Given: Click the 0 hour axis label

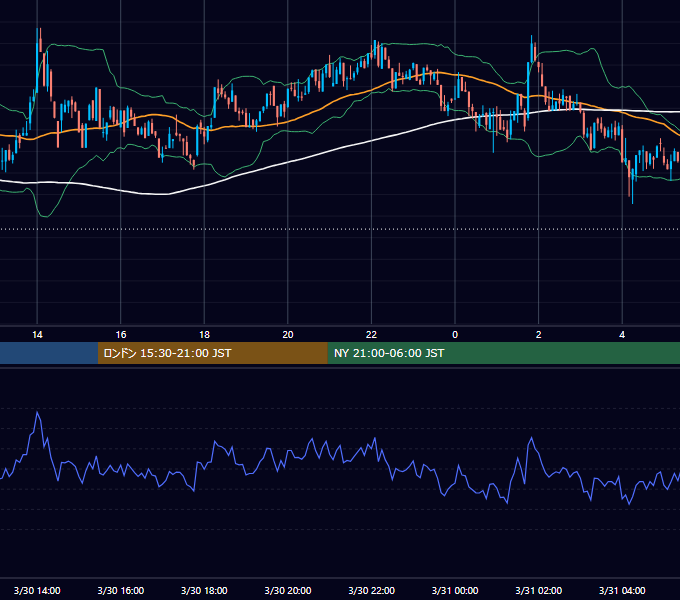Looking at the screenshot, I should (x=455, y=335).
